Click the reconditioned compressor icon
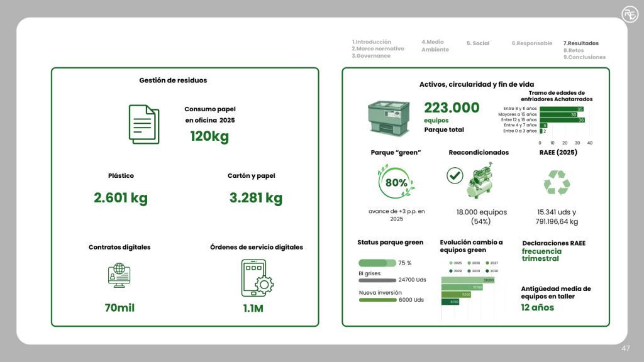Viewport: 644px width, 362px height. (x=480, y=180)
